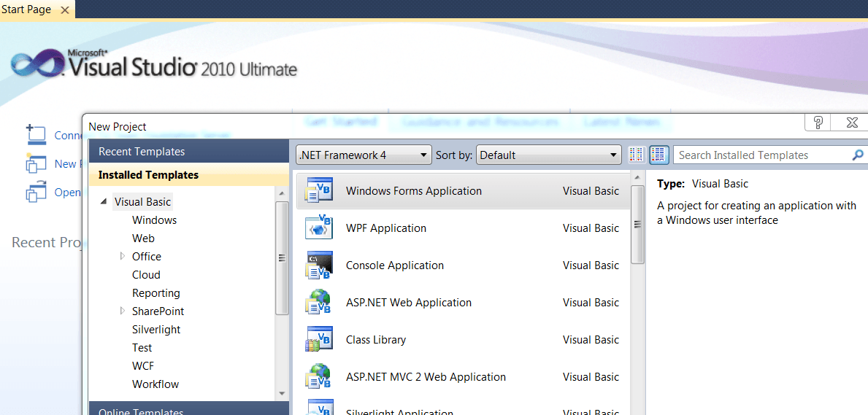Click the New Project icon on Start Page
Screen dimensions: 868x415
36,163
